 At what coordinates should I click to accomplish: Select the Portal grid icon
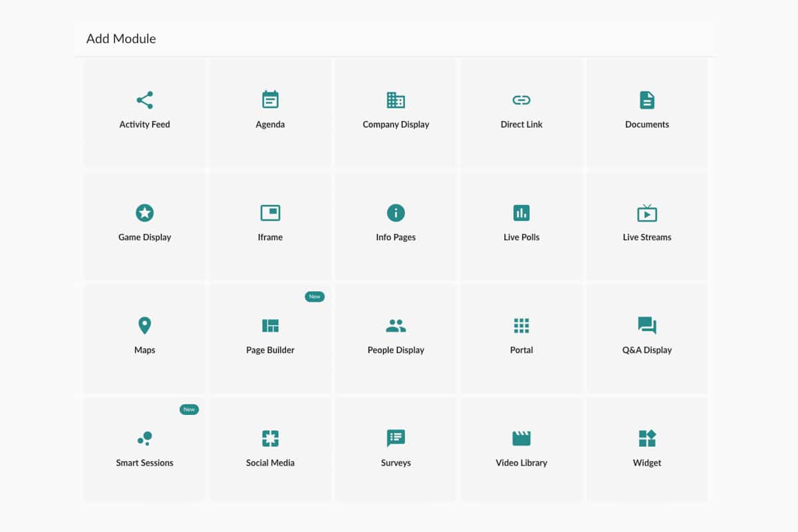521,326
